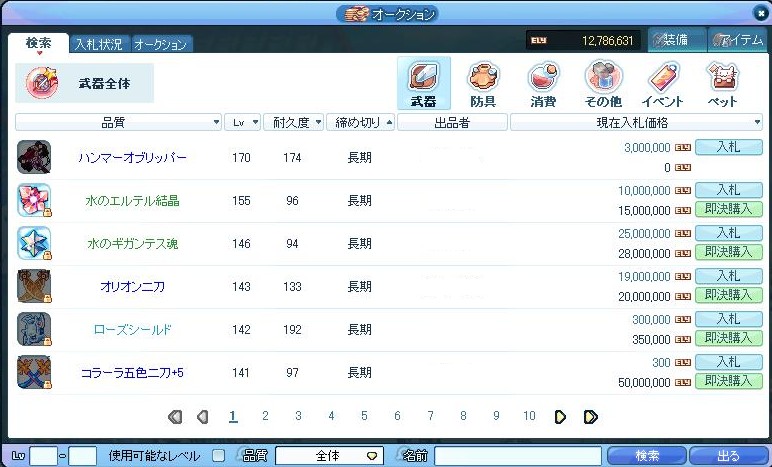
Task: Go to the next page arrow
Action: pos(560,417)
